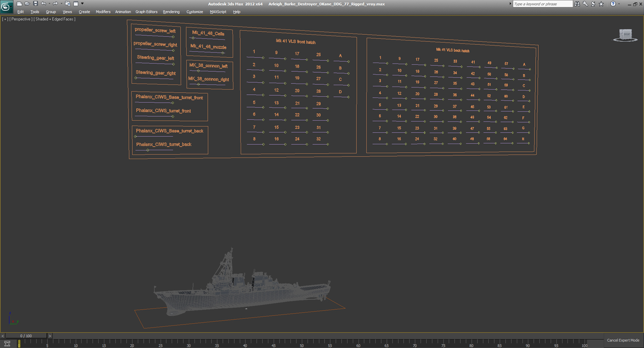Screen dimensions: 644x348
Task: Open a file via the folder icon
Action: (x=27, y=4)
